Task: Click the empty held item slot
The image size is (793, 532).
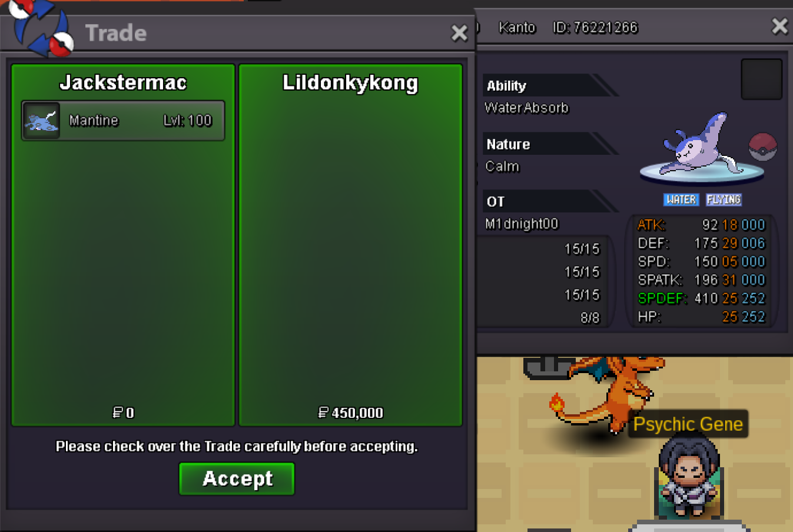Action: pyautogui.click(x=761, y=79)
